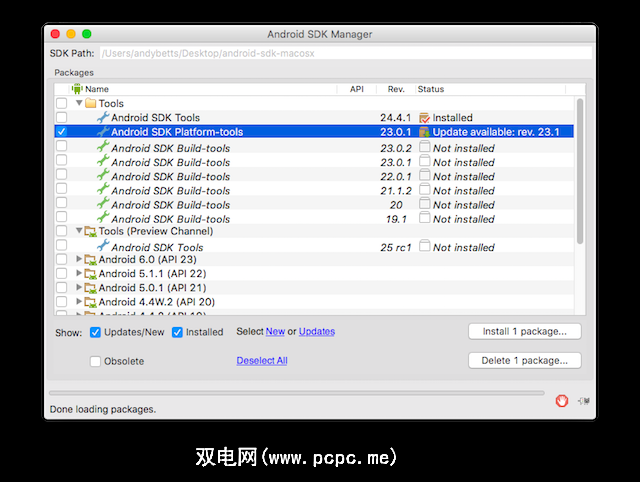Click Not installed status icon for Build-tools 23.0.1

click(424, 161)
